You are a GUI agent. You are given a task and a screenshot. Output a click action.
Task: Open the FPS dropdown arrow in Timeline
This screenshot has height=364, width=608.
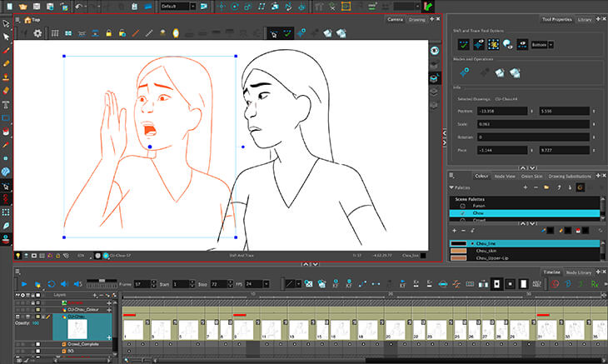coord(266,284)
